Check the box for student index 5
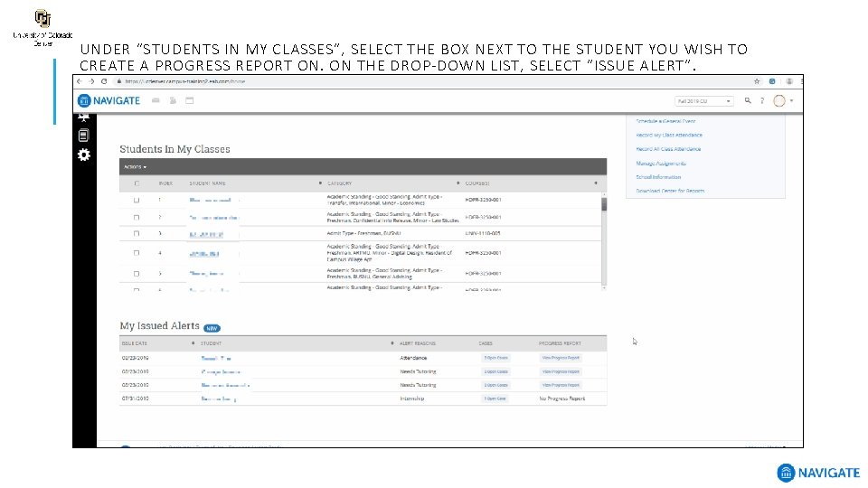Screen dimensions: 868x488 pyautogui.click(x=137, y=273)
